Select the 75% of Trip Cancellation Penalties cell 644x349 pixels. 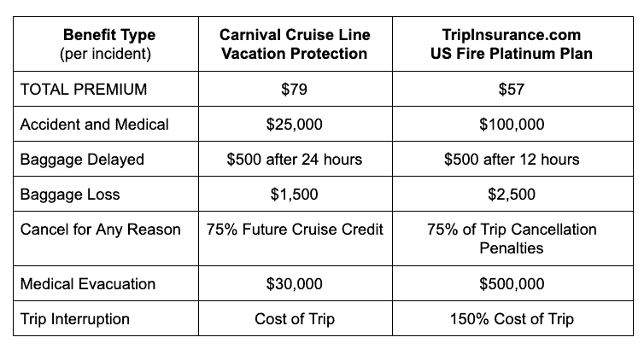click(512, 239)
